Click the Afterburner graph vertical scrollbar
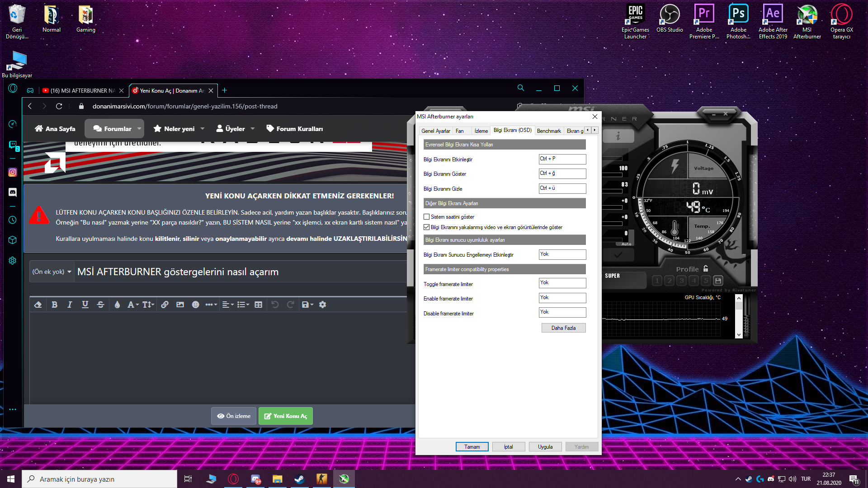 tap(739, 316)
